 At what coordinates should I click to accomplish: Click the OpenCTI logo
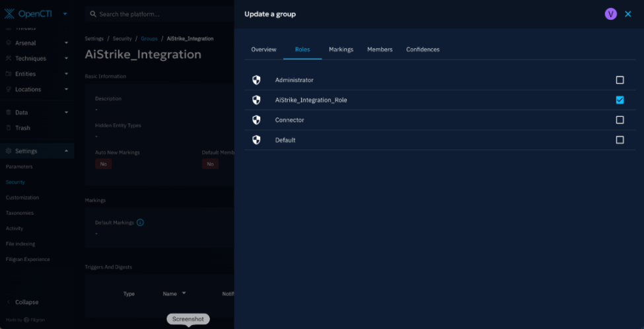pyautogui.click(x=28, y=14)
